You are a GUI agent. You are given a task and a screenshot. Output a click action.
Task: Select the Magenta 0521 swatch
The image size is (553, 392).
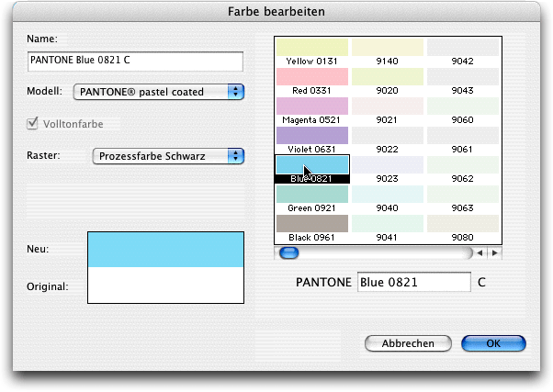(x=312, y=106)
